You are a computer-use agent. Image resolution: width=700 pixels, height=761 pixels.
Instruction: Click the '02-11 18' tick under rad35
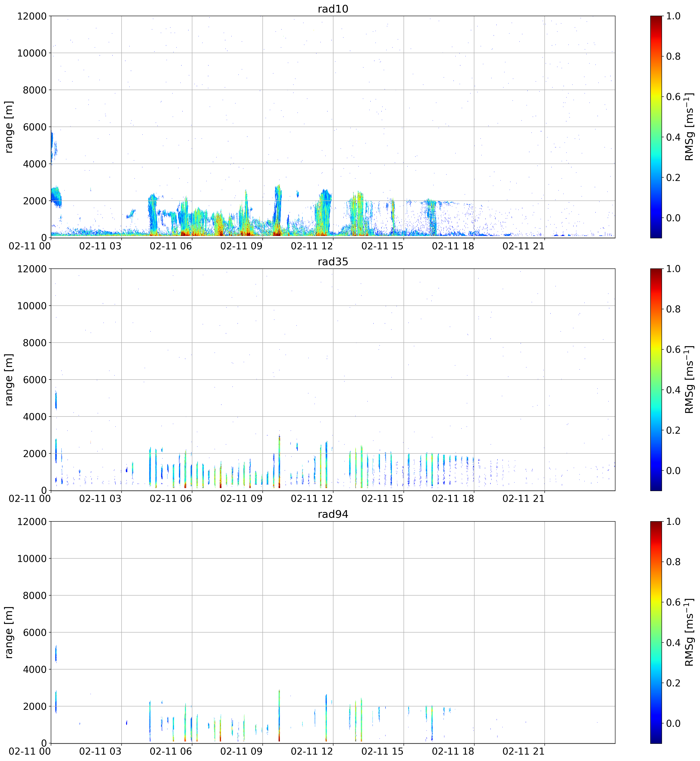tap(453, 499)
